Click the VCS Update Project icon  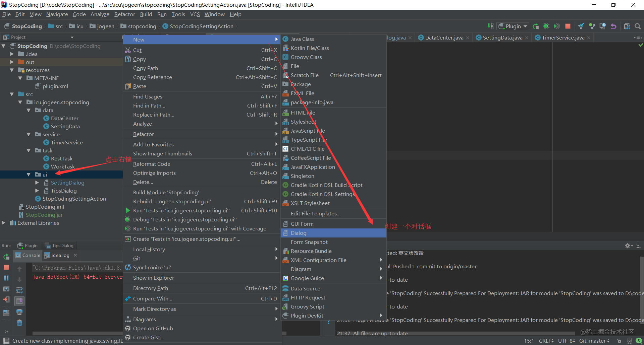[581, 26]
